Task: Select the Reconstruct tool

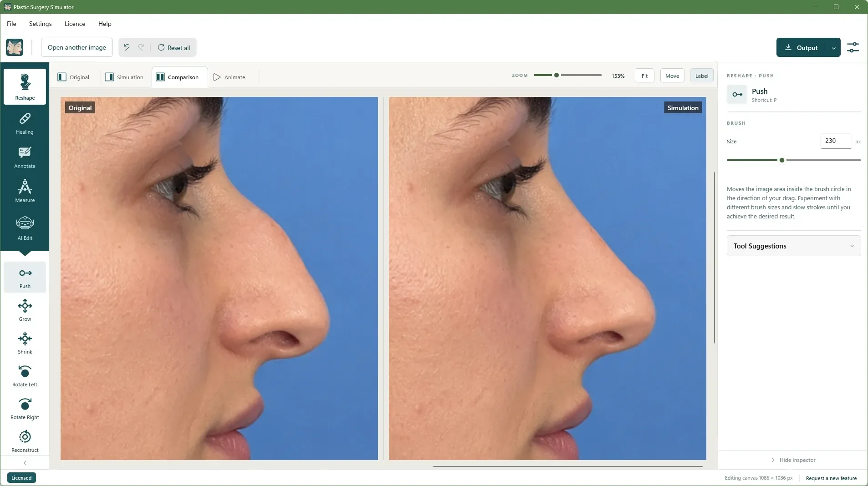Action: point(25,441)
